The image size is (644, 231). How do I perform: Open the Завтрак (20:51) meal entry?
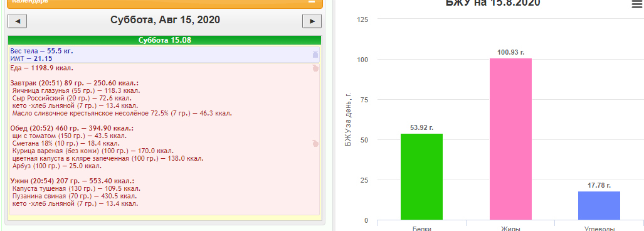[x=74, y=83]
